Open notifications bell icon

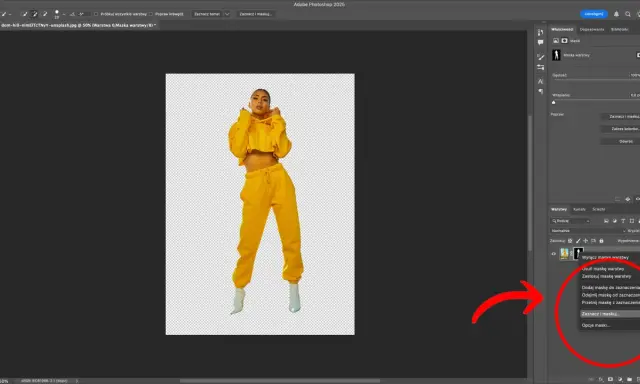pyautogui.click(x=616, y=14)
